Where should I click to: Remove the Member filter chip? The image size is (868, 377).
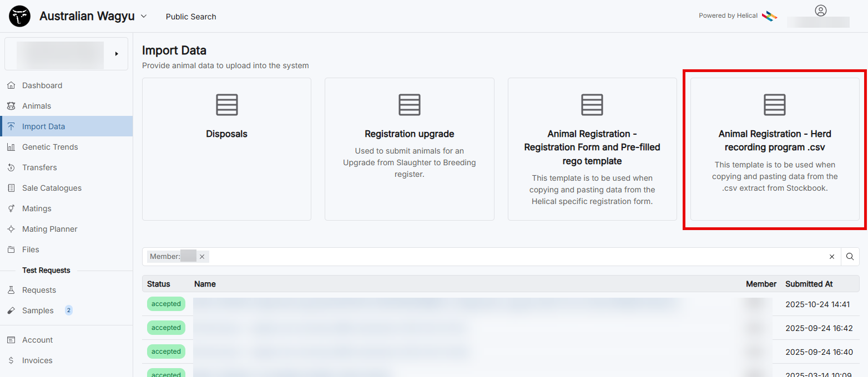coord(202,257)
